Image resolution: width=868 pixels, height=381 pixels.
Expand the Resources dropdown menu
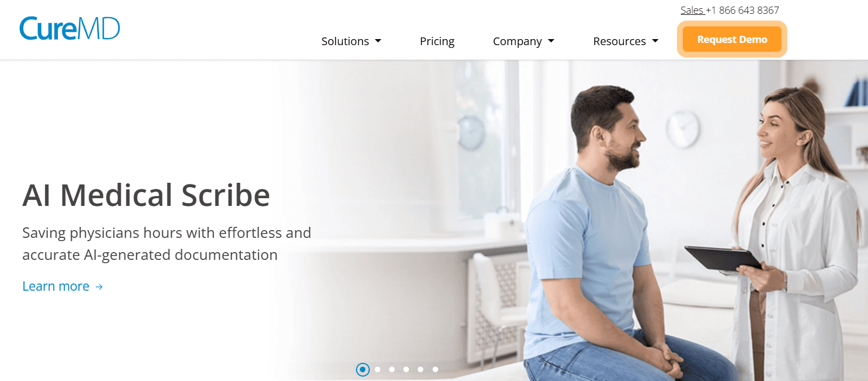(626, 41)
